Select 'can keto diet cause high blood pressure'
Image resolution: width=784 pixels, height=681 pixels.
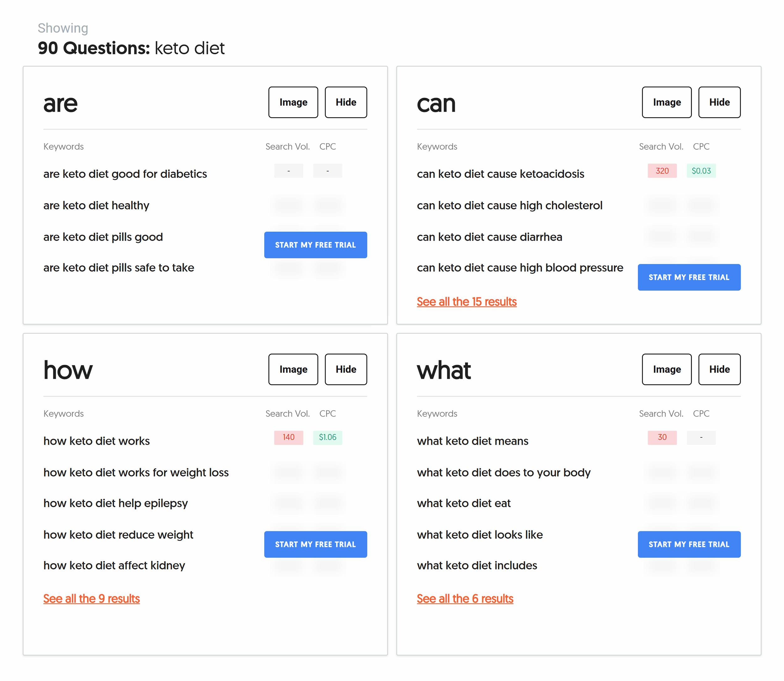coord(520,268)
